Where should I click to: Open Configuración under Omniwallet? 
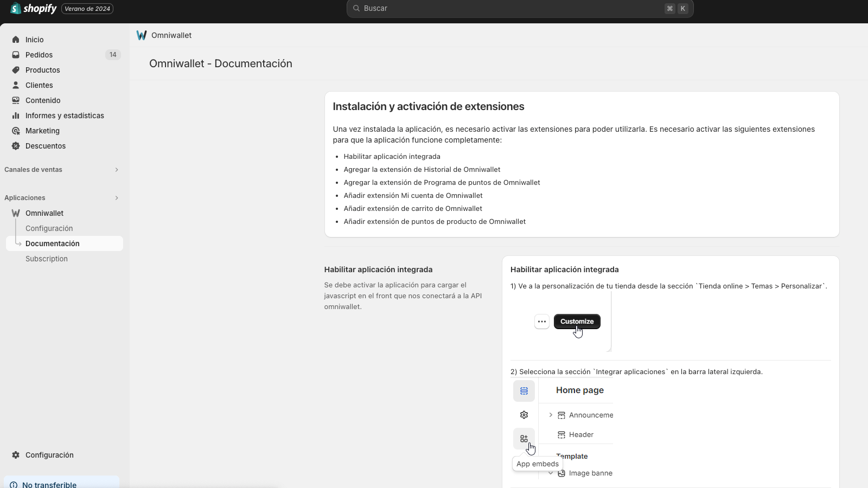[x=49, y=228]
